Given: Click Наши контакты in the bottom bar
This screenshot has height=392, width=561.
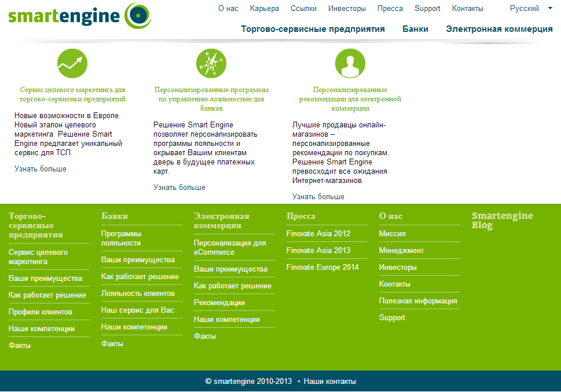Looking at the screenshot, I should (x=330, y=381).
